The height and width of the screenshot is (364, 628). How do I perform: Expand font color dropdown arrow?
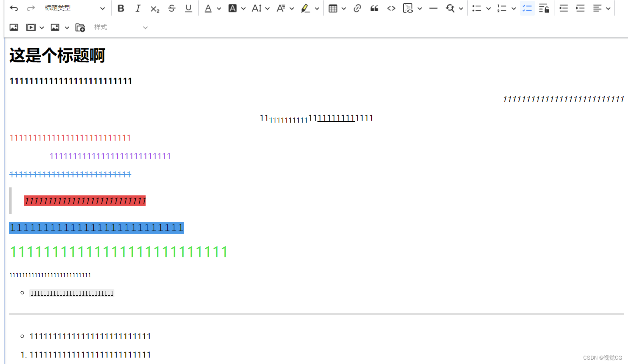point(219,8)
